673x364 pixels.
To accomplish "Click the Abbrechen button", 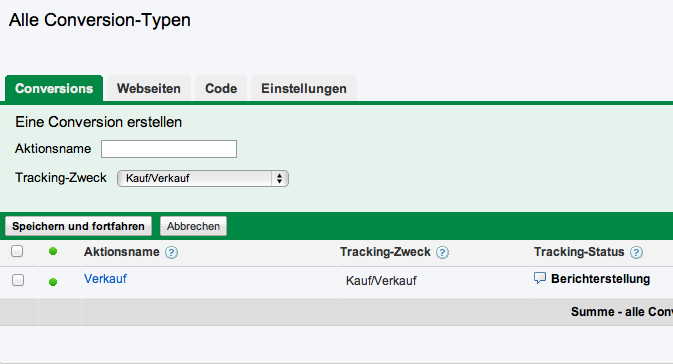I will (193, 226).
